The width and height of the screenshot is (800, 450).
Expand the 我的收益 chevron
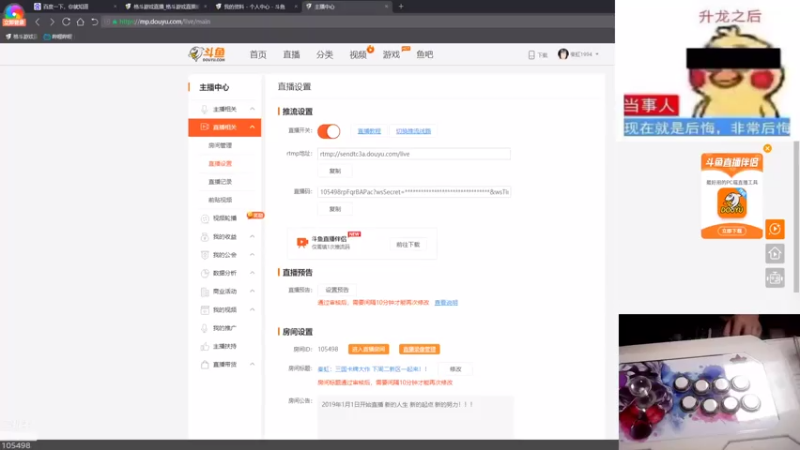pos(252,237)
